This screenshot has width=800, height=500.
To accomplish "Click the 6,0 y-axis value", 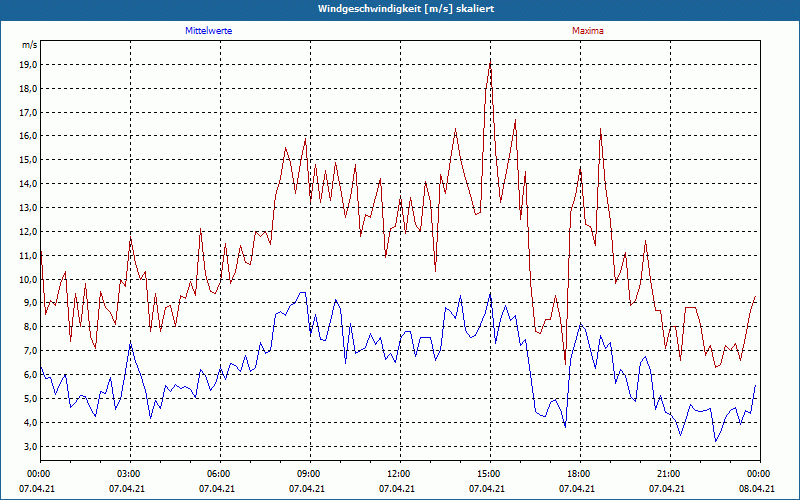I will [x=31, y=375].
